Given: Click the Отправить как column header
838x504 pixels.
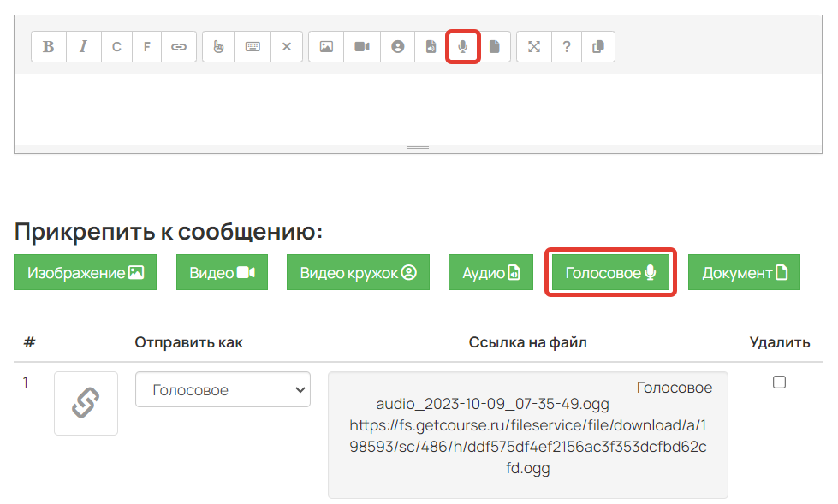Looking at the screenshot, I should (x=188, y=342).
